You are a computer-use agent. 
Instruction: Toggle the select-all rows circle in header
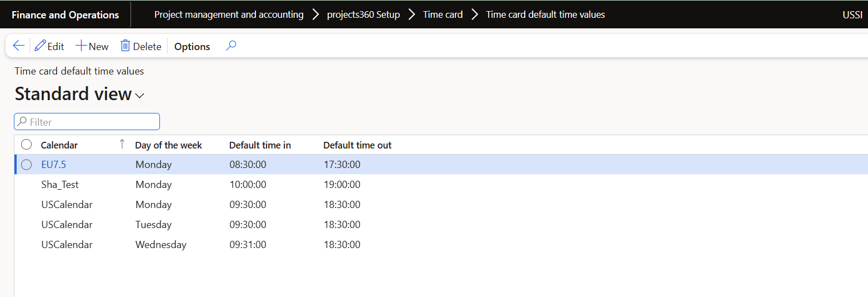26,145
